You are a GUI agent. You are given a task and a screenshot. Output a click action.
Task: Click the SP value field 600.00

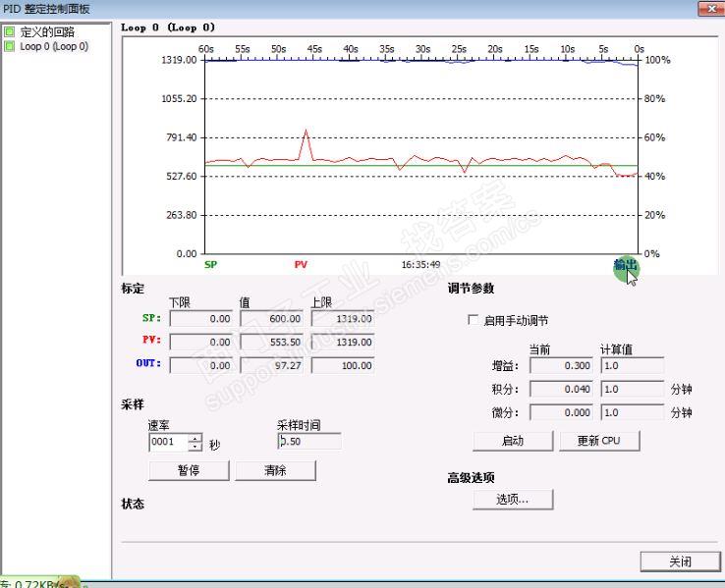[272, 318]
